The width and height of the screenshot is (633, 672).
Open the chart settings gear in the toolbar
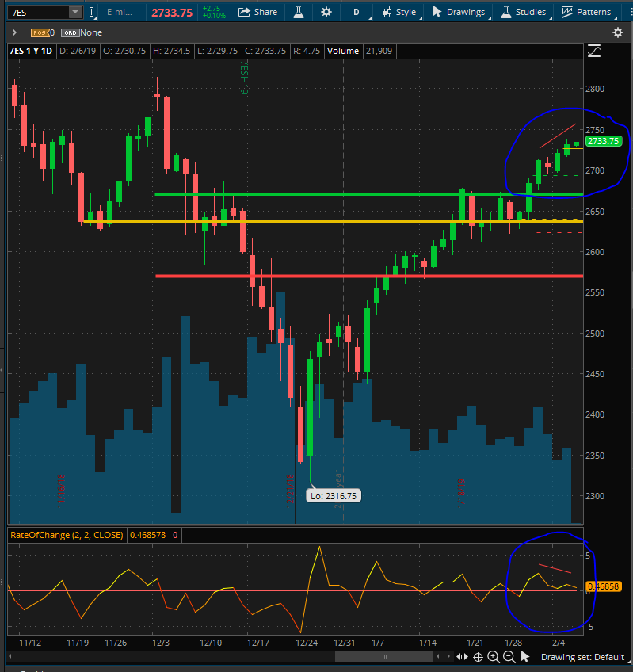(x=326, y=12)
